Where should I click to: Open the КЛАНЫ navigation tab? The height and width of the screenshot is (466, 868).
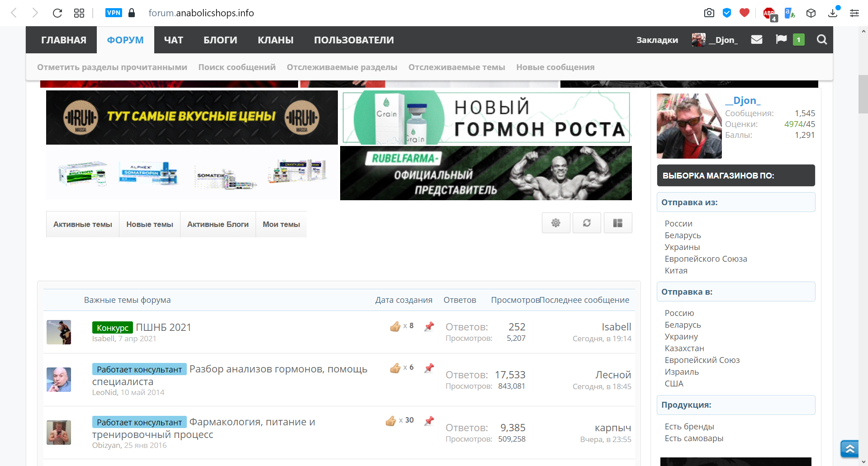[x=275, y=40]
